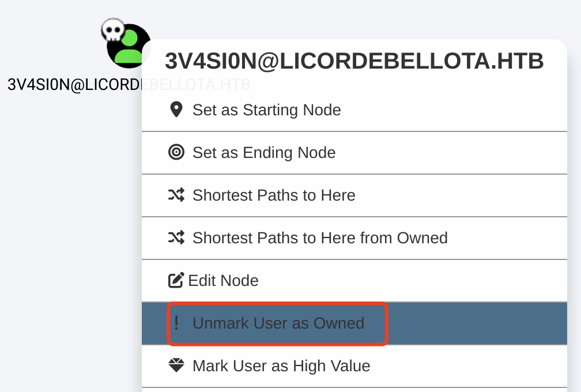The width and height of the screenshot is (581, 392).
Task: Click the skull owned badge on the node
Action: click(x=113, y=30)
